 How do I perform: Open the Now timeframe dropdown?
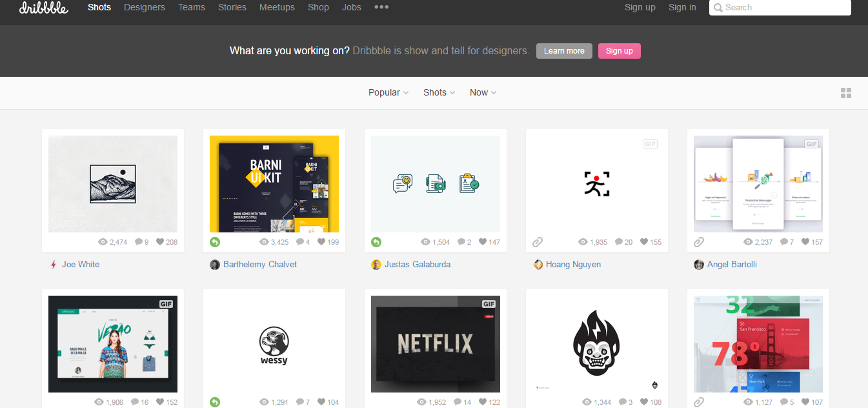coord(482,92)
